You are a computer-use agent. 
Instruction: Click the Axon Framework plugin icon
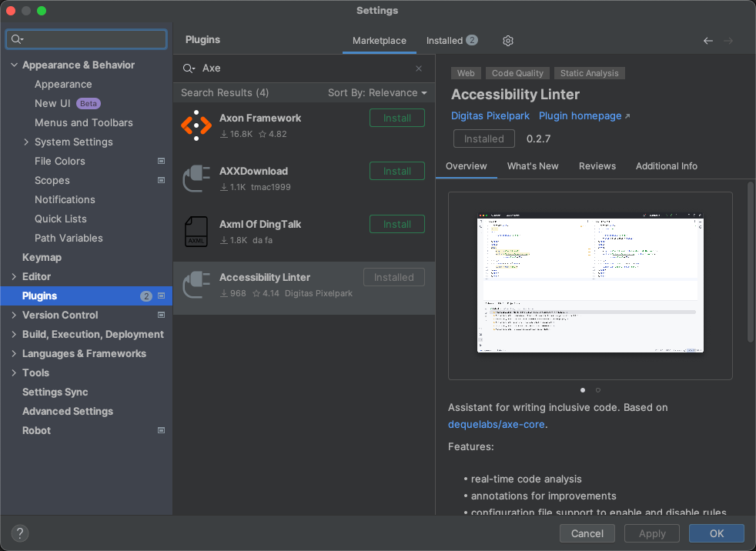coord(196,125)
